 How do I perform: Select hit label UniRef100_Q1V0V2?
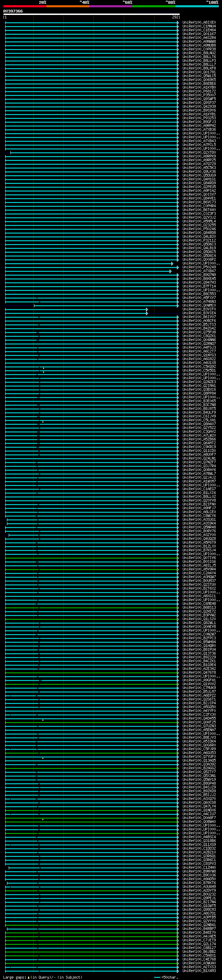pyautogui.click(x=199, y=684)
